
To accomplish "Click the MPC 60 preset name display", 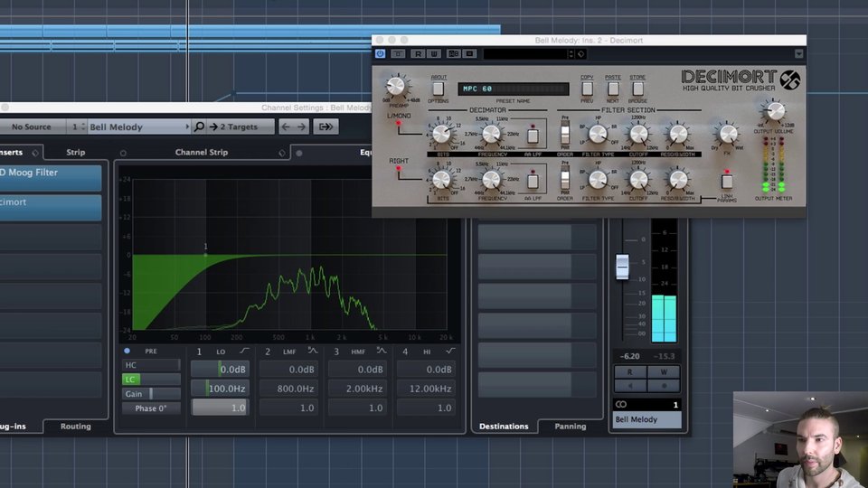I will (514, 89).
